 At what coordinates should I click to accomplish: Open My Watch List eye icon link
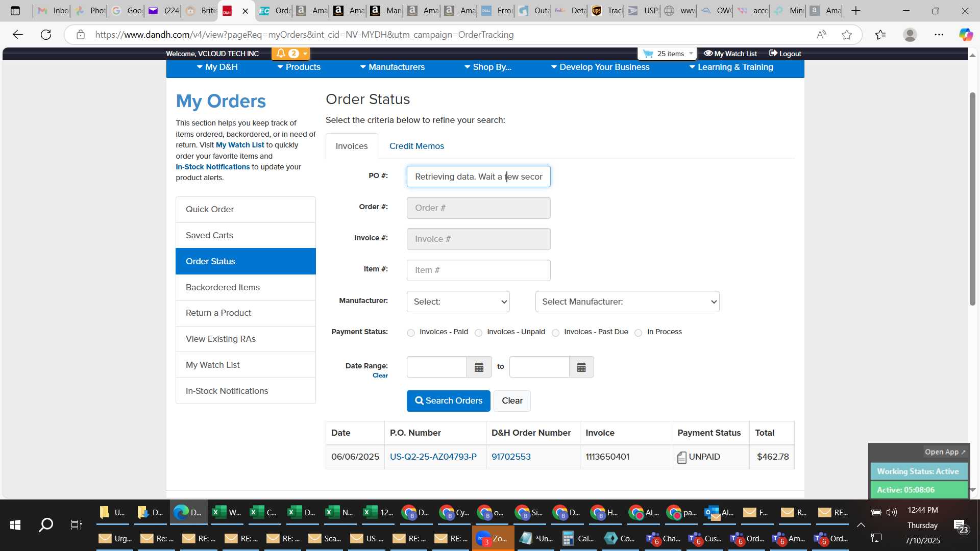[x=730, y=54]
